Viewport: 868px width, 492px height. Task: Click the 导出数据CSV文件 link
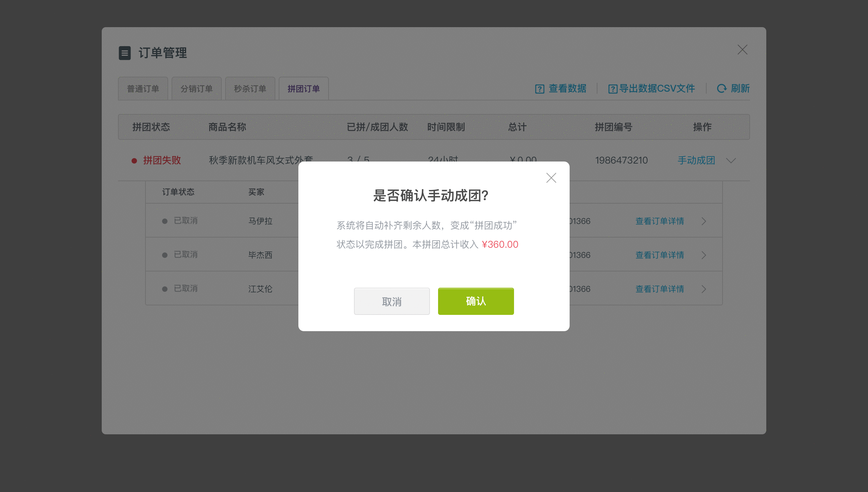tap(656, 89)
